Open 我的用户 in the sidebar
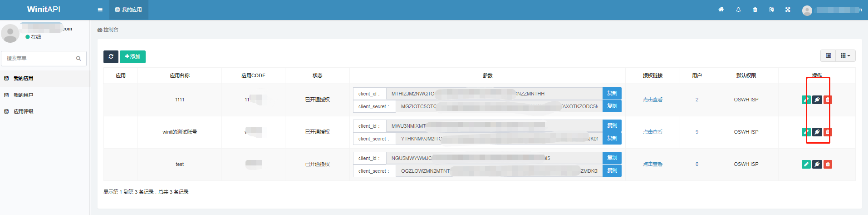Viewport: 868px width, 215px height. tap(23, 95)
